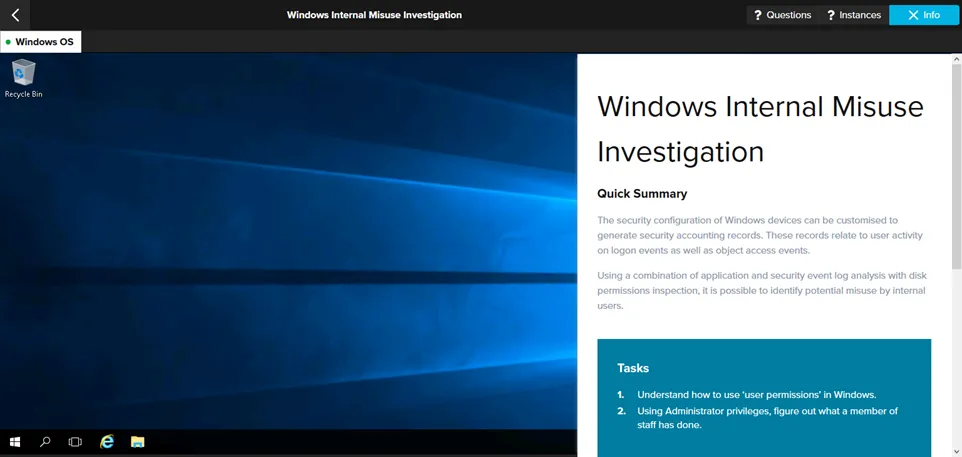Image resolution: width=962 pixels, height=457 pixels.
Task: Click the question mark icon beside Questions
Action: point(758,15)
